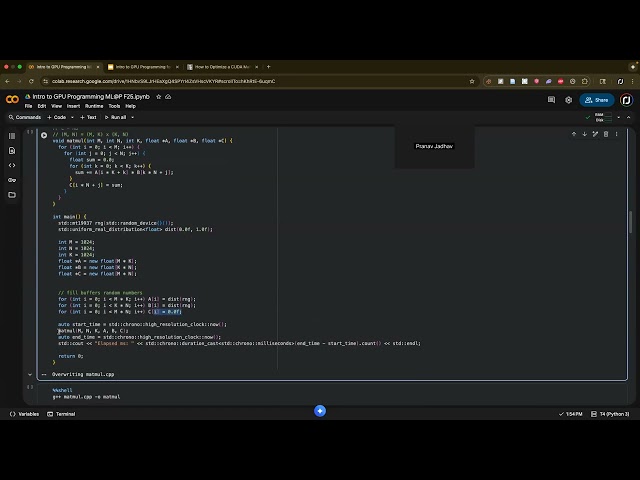640x480 pixels.
Task: Open the Help menu
Action: click(x=130, y=106)
